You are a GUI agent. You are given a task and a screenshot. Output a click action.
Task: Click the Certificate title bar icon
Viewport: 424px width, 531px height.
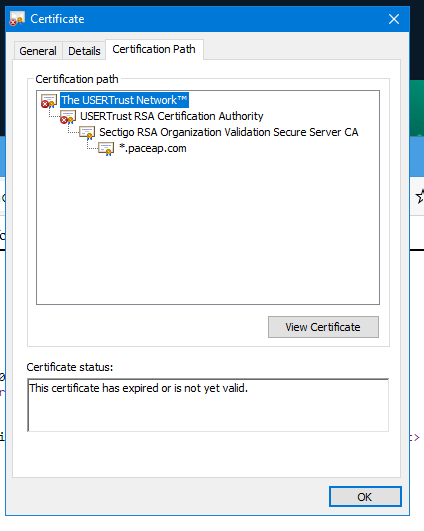point(17,19)
